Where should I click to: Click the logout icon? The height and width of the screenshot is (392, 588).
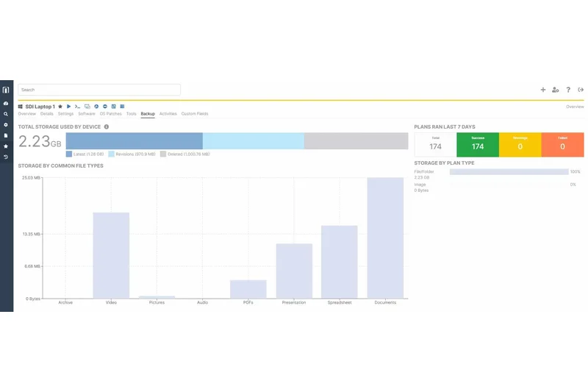(x=581, y=90)
